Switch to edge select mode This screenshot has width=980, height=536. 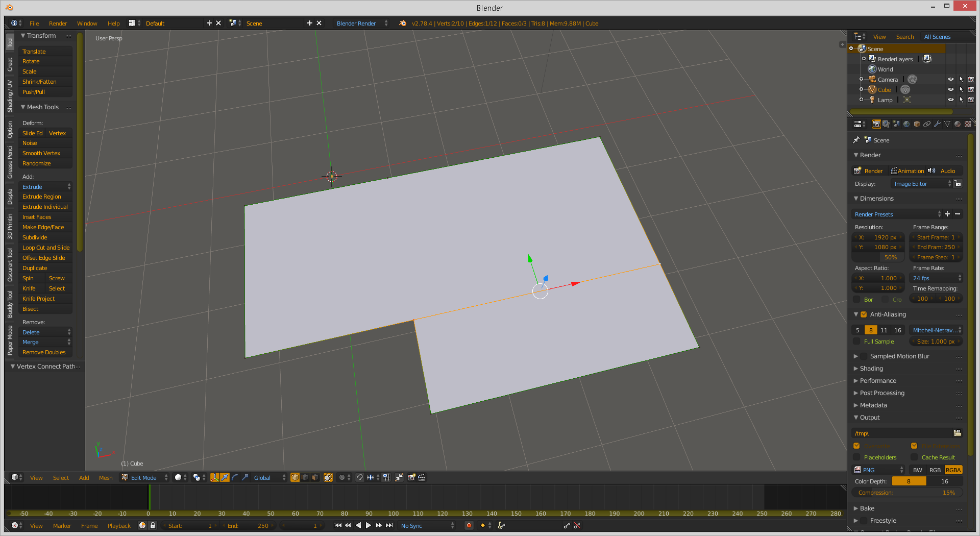click(x=305, y=477)
